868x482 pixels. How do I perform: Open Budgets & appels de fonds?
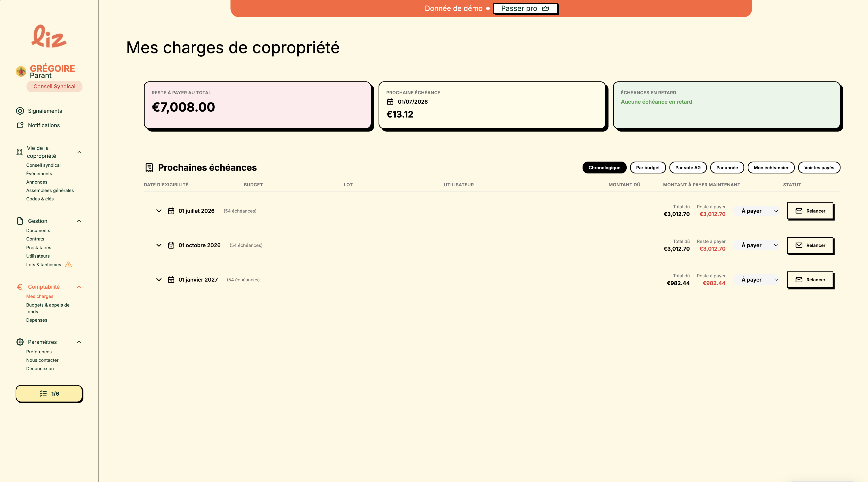click(48, 308)
